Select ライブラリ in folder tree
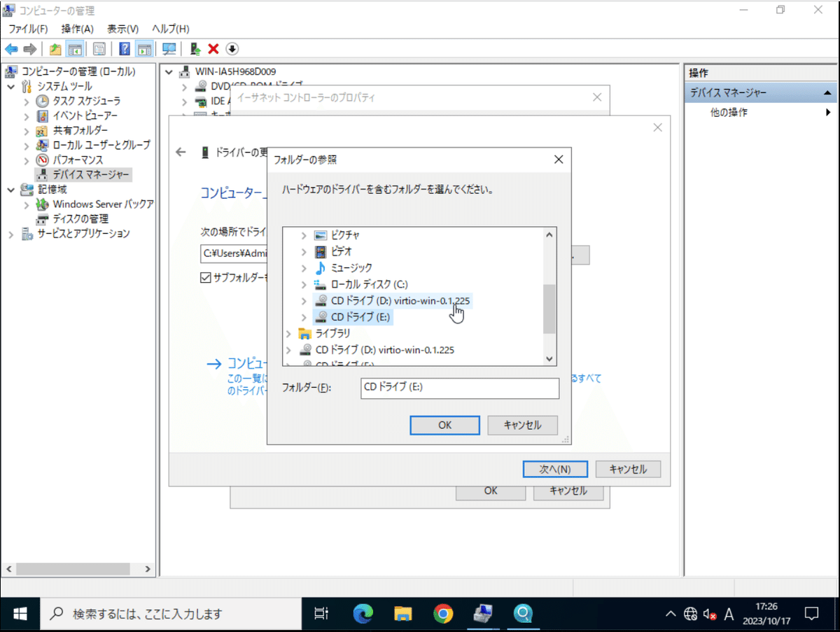Viewport: 840px width, 632px height. (332, 333)
